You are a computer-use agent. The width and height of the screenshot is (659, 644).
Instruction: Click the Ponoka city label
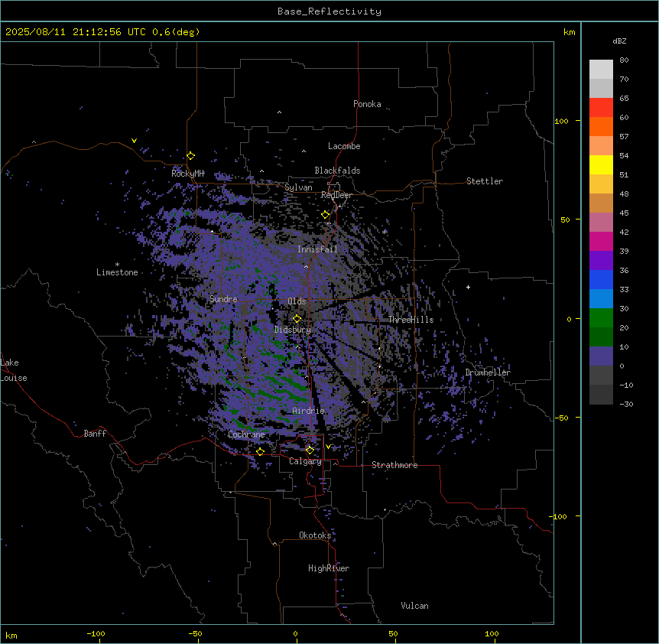tap(367, 104)
